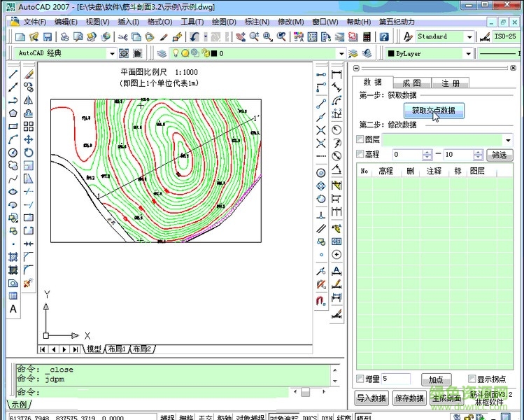Image resolution: width=524 pixels, height=420 pixels.
Task: Click the 获取交点数据 button
Action: coord(433,111)
